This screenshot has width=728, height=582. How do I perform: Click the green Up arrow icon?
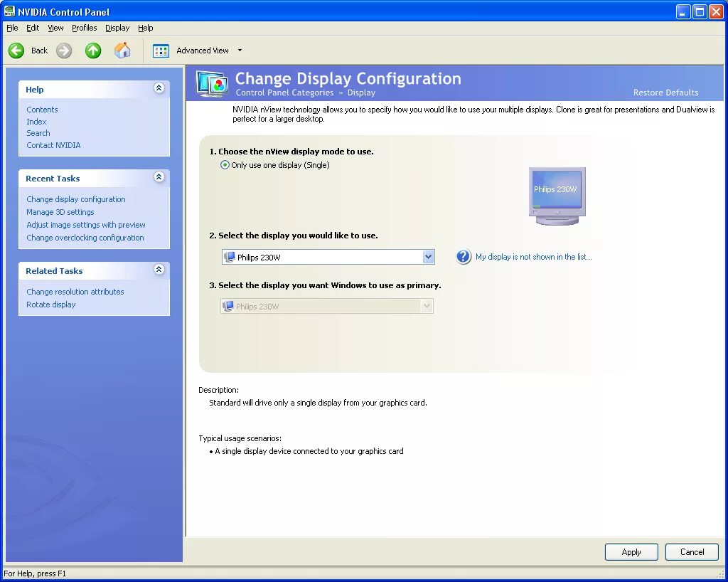93,51
